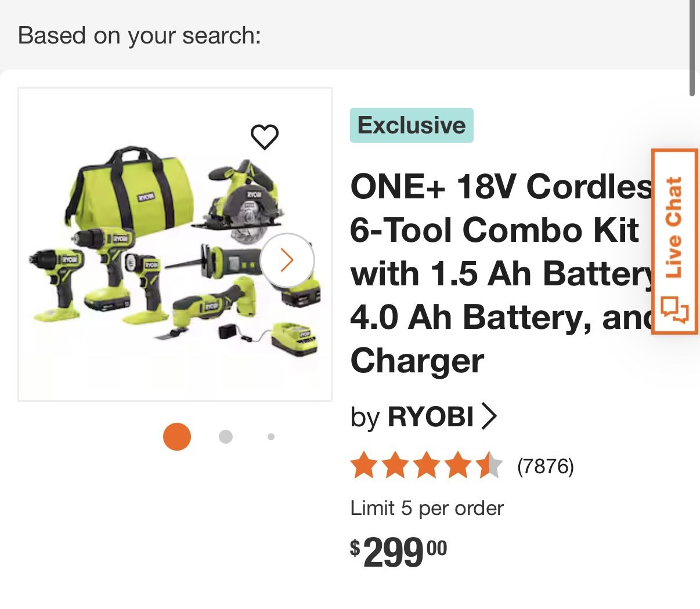Click the circular saw in the product photo
This screenshot has width=700, height=609.
point(244,206)
